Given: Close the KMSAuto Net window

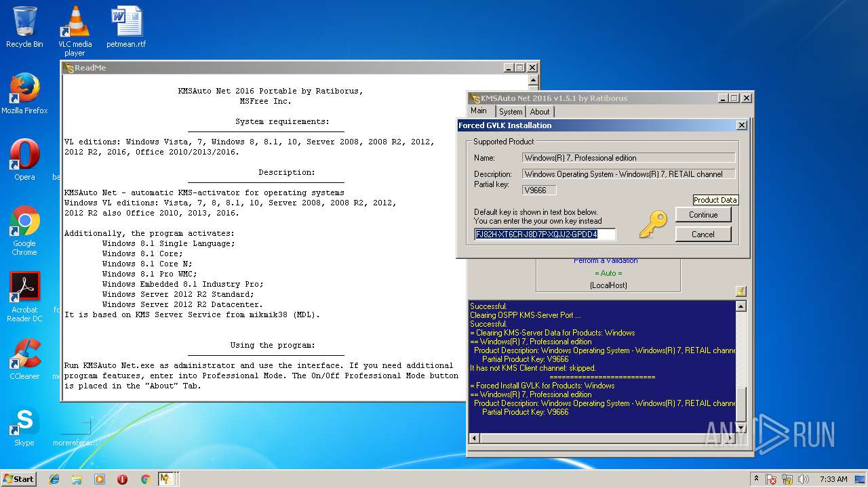Looking at the screenshot, I should (747, 98).
